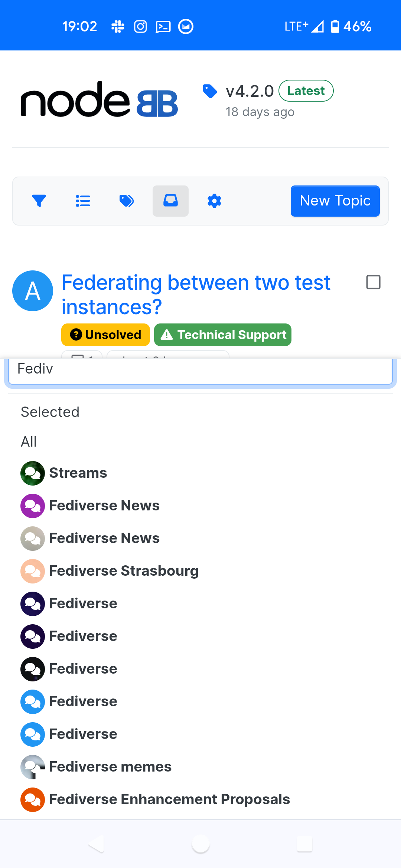Choose the Selected filter option
The height and width of the screenshot is (868, 401).
[50, 412]
